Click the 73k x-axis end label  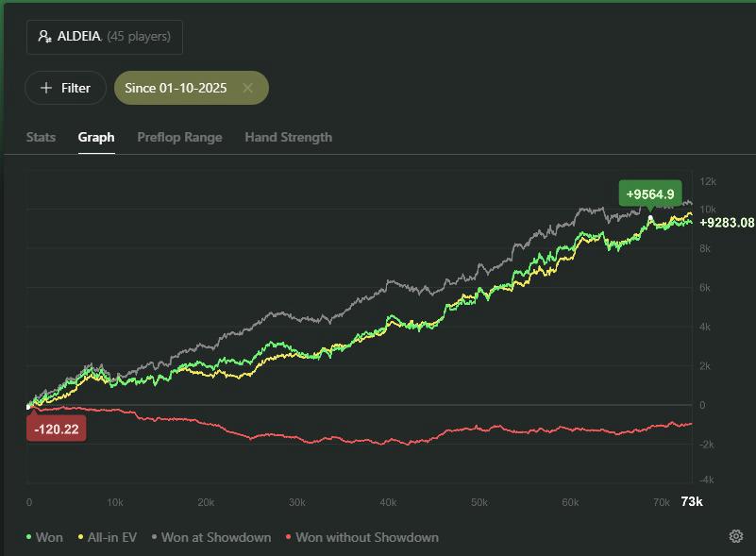pos(692,501)
